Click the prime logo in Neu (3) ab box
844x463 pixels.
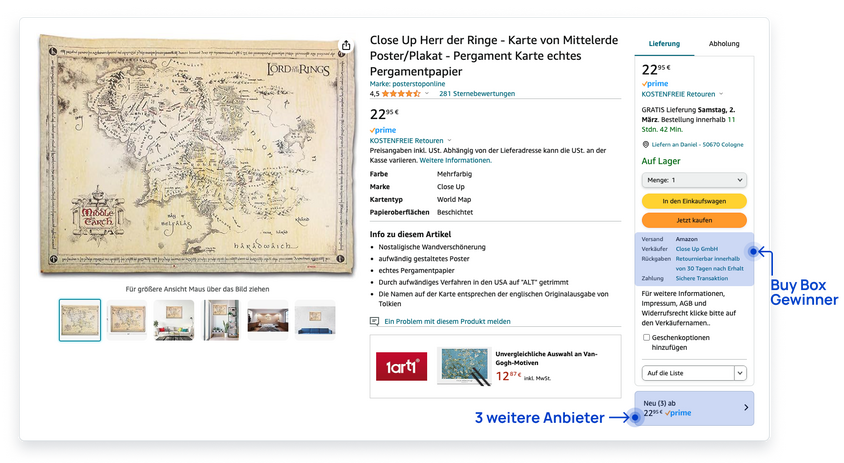coord(678,413)
